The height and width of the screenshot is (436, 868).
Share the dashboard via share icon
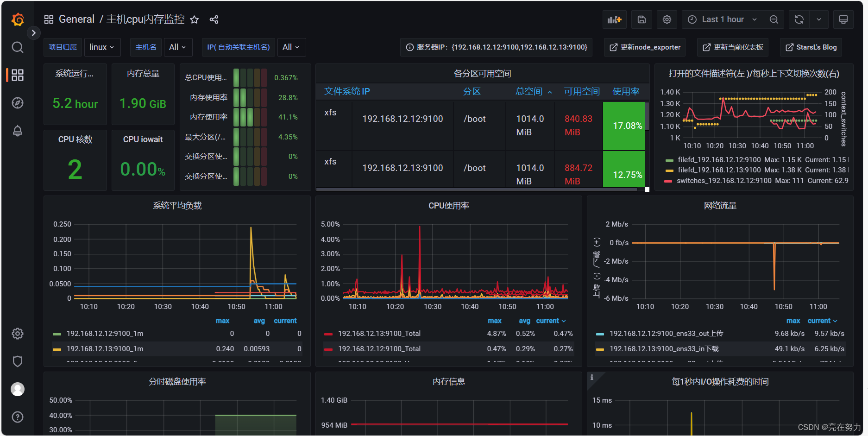[x=214, y=19]
